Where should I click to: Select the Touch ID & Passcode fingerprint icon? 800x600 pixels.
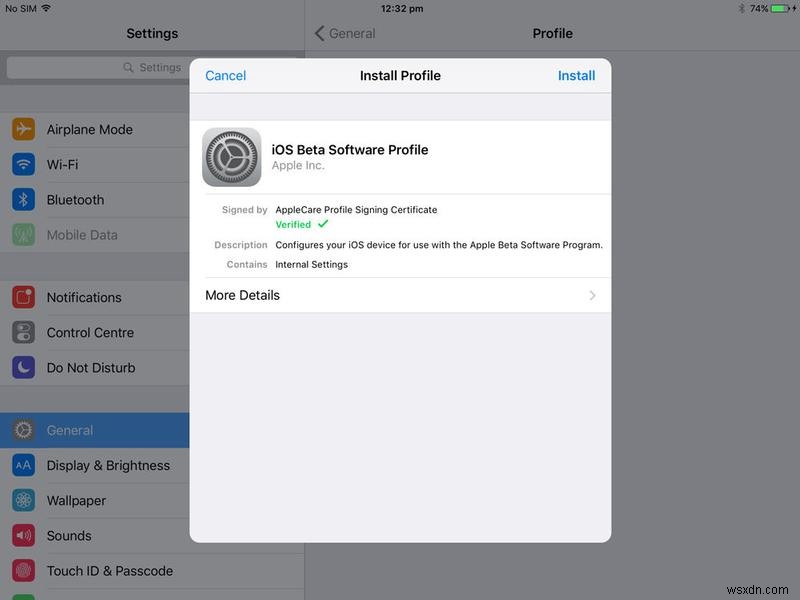click(24, 570)
